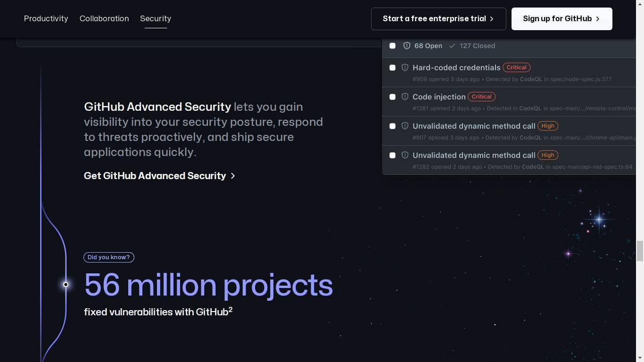
Task: Toggle the select-all checkbox in alerts header
Action: tap(392, 46)
